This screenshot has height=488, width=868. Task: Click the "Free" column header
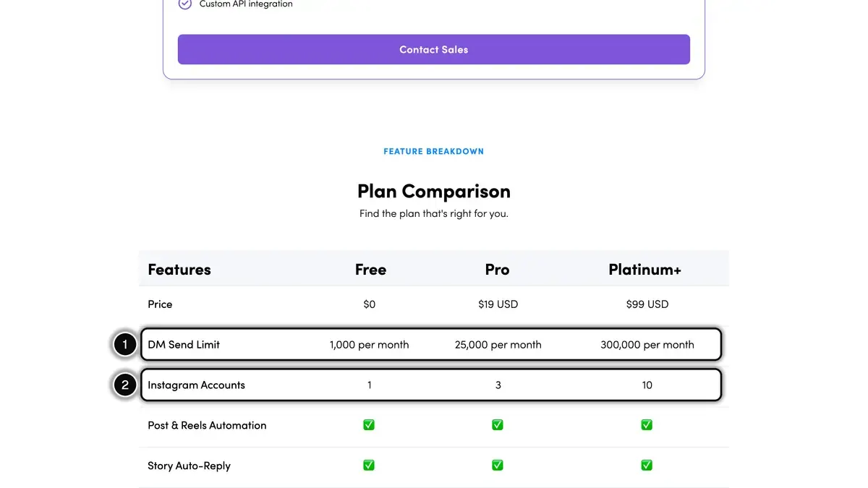point(370,270)
